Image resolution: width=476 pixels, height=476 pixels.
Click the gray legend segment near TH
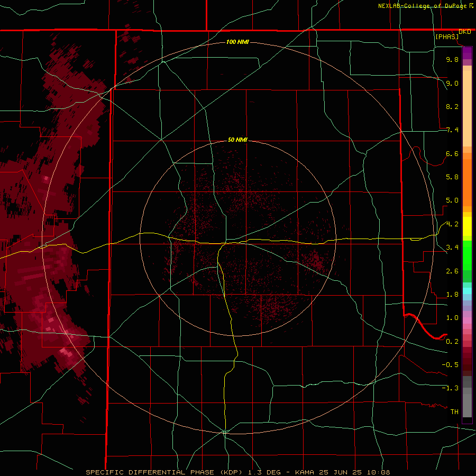pos(467,406)
